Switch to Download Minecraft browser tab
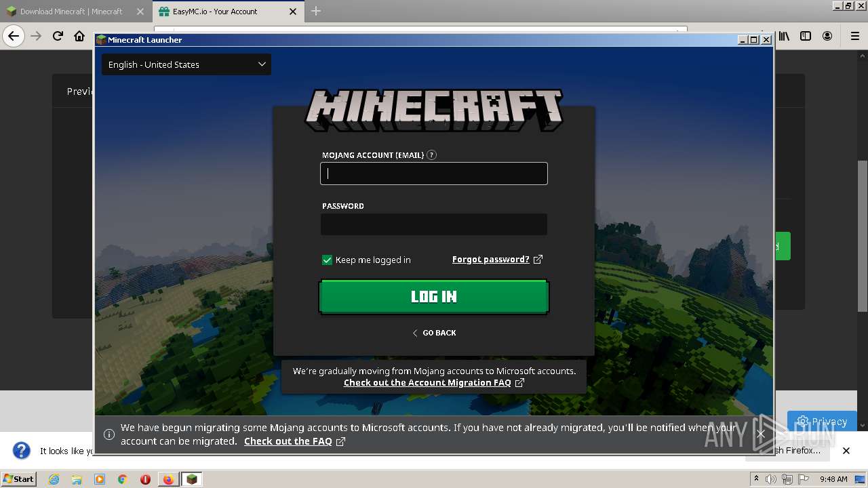 (x=71, y=12)
